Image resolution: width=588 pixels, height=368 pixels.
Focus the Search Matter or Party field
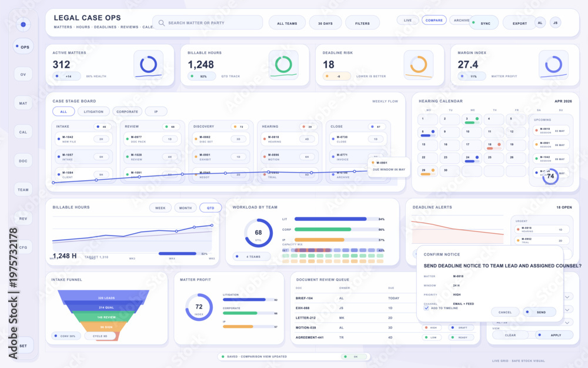(208, 22)
